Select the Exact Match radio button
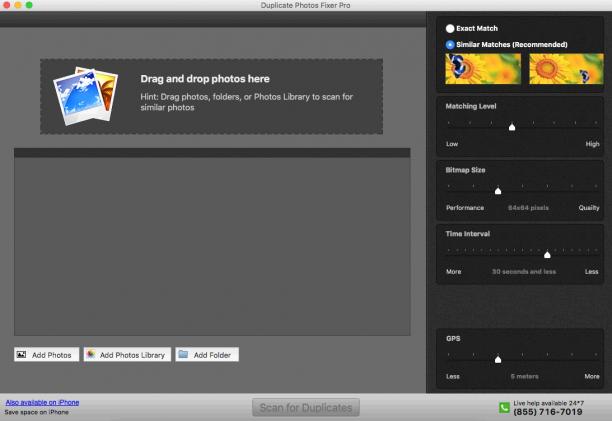This screenshot has height=421, width=612. (x=450, y=28)
